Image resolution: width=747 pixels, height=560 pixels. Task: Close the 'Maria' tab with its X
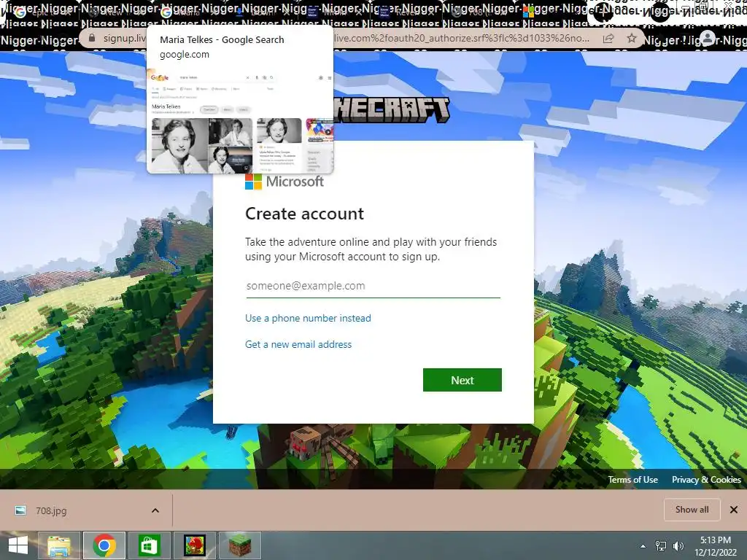pyautogui.click(x=215, y=12)
